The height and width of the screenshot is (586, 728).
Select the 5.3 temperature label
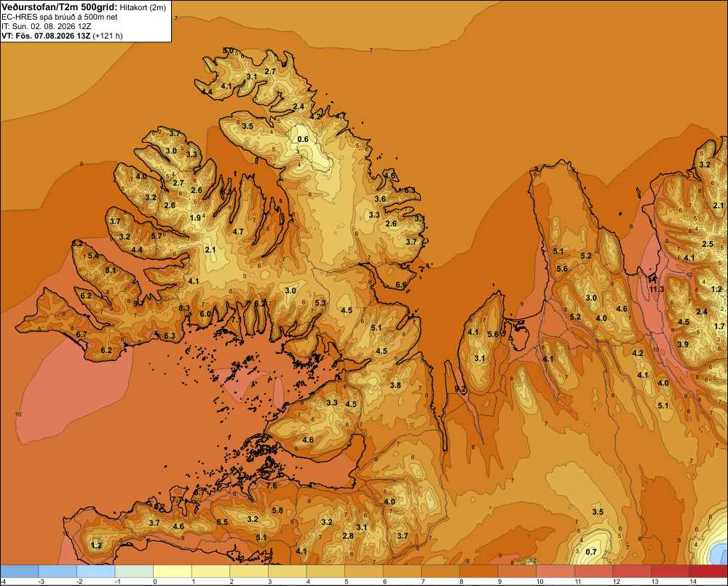[x=320, y=303]
